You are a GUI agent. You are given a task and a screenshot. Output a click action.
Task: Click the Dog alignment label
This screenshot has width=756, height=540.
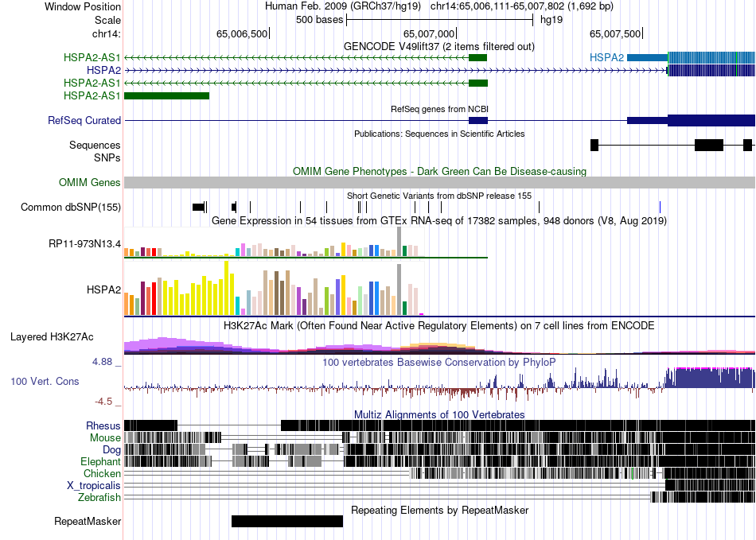point(112,450)
